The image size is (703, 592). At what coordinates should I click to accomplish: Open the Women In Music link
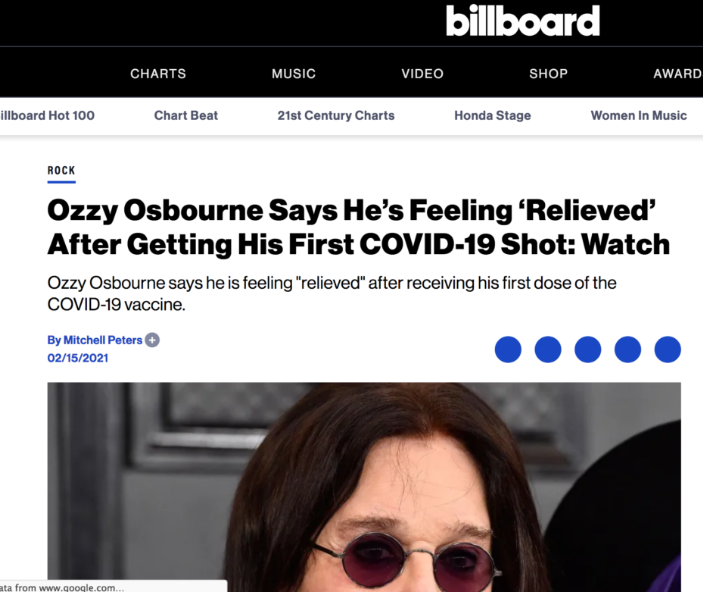(638, 115)
